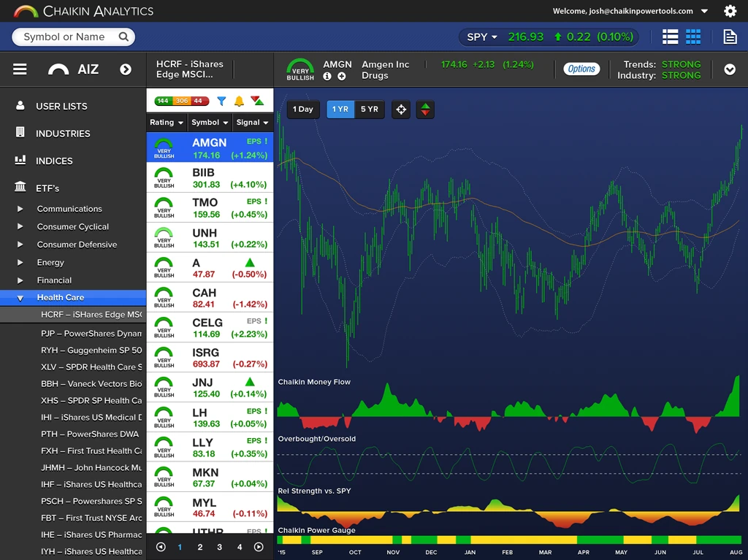Expand the Financial ETF category
This screenshot has height=560, width=748.
click(20, 280)
